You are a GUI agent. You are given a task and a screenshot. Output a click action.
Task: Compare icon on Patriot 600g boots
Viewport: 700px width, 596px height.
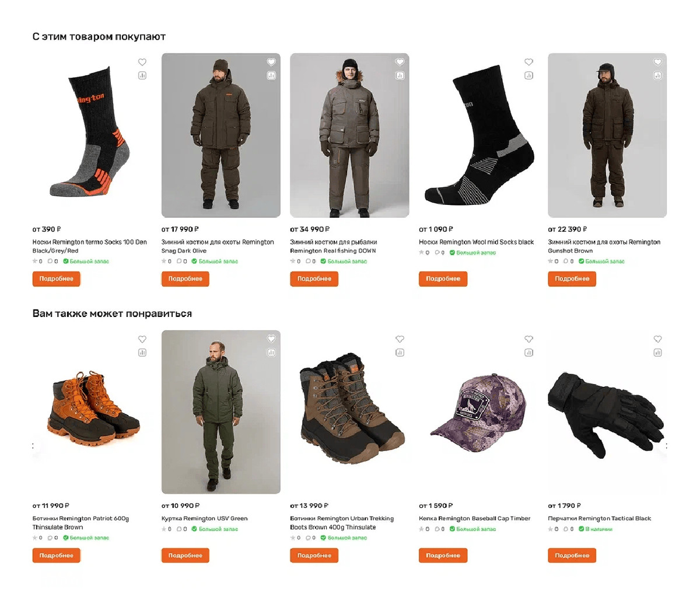pos(142,353)
